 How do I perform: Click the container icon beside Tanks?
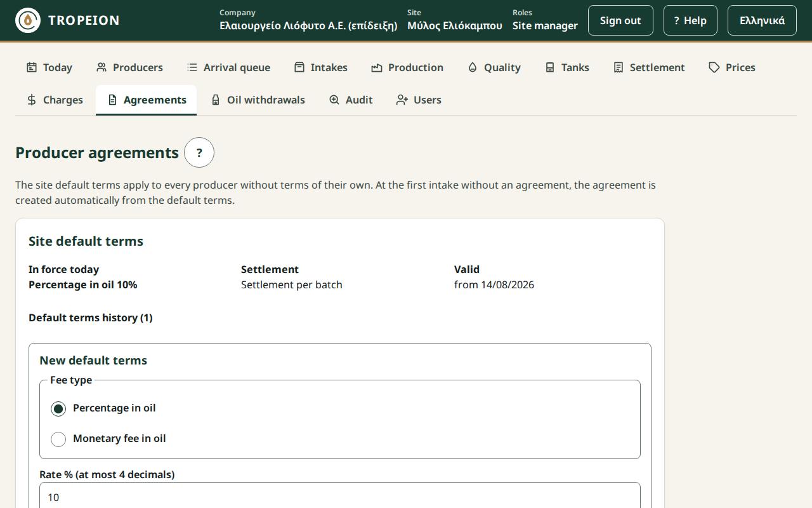pos(550,67)
